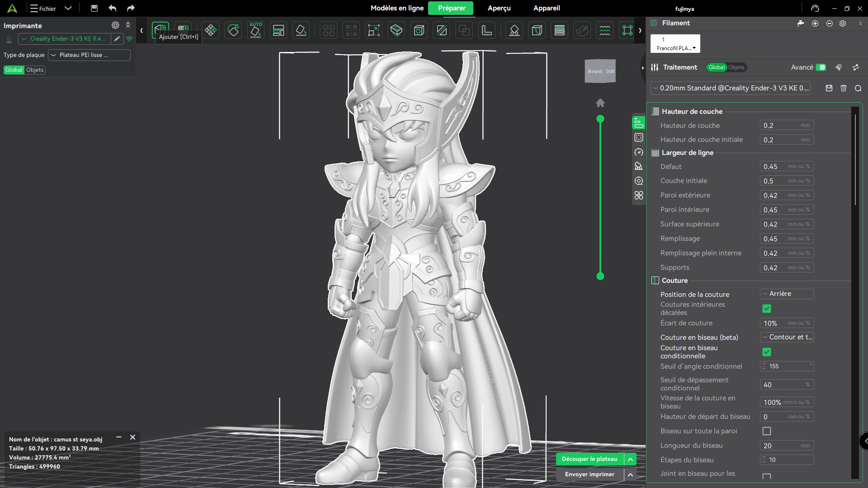Open the Fichier menu

click(x=43, y=8)
